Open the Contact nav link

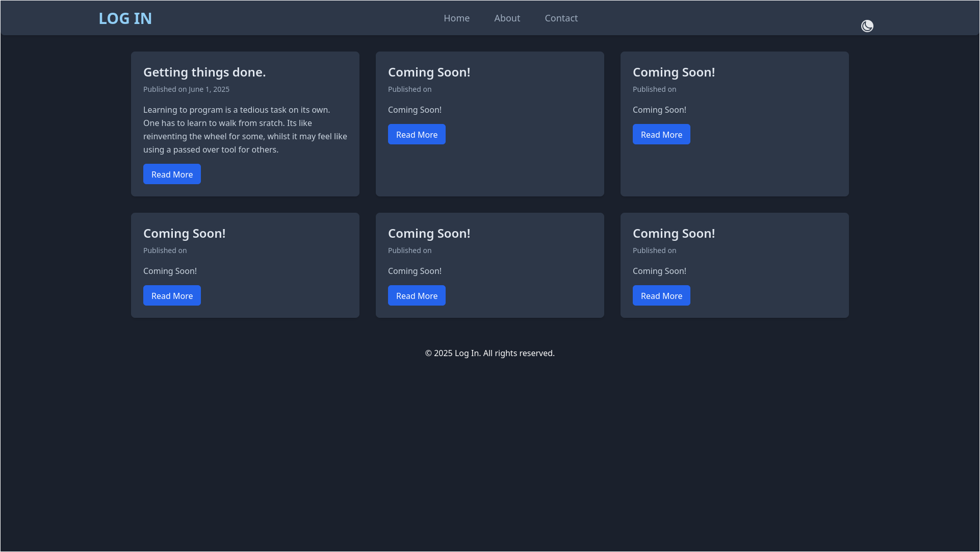561,18
